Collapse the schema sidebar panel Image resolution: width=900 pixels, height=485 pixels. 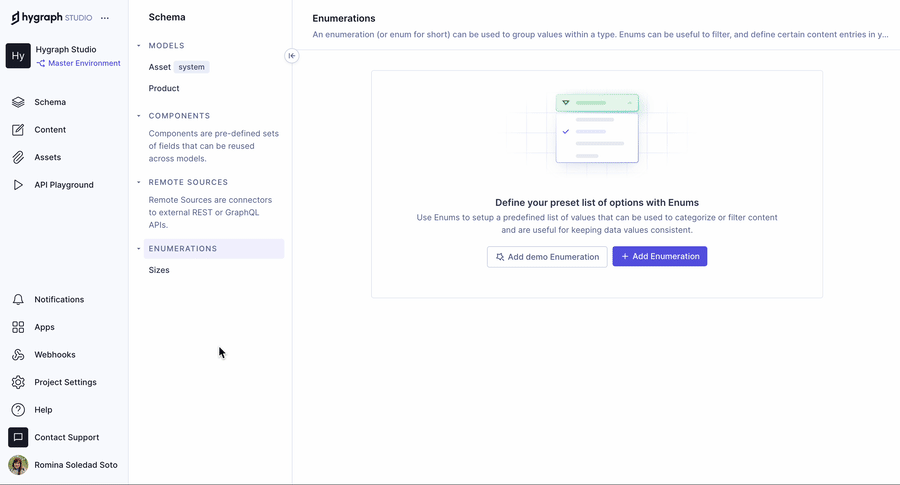tap(291, 56)
